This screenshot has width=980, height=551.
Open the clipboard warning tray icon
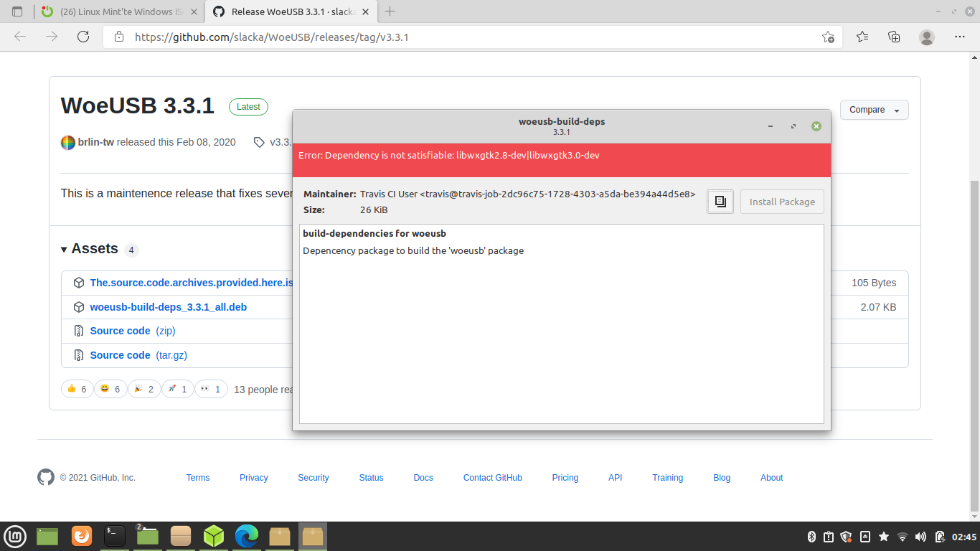[829, 537]
